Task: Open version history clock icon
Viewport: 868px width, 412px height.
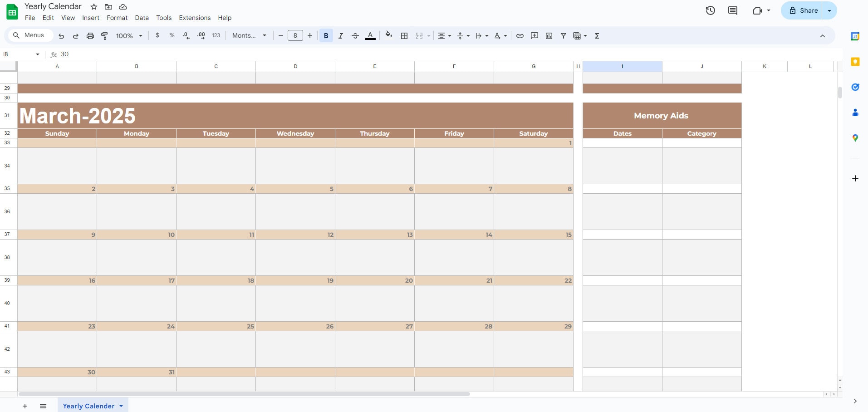Action: tap(711, 10)
